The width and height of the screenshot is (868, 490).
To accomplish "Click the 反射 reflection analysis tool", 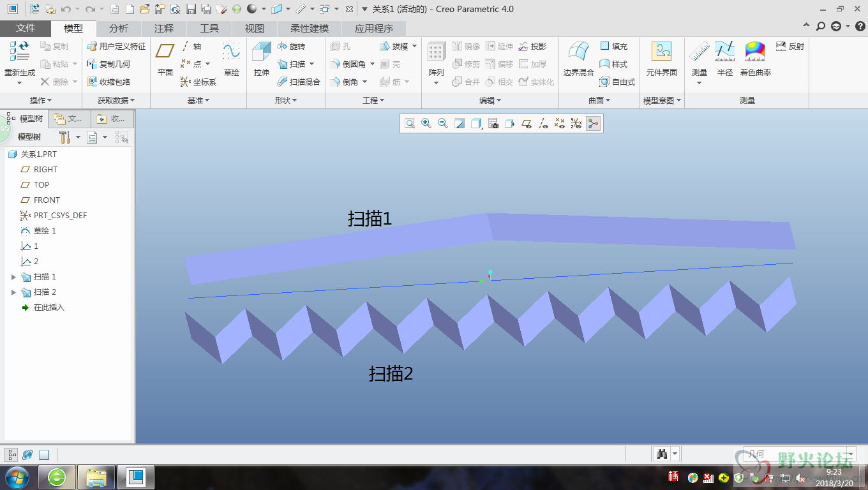I will coord(790,47).
